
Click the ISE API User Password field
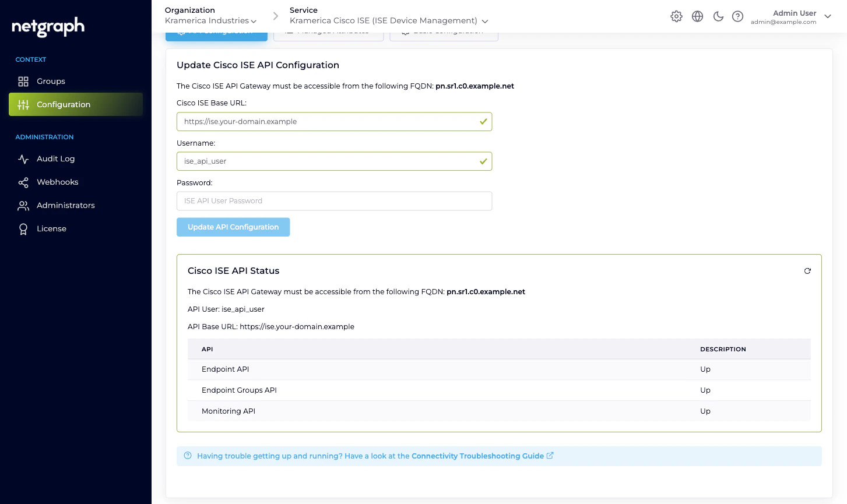(334, 200)
